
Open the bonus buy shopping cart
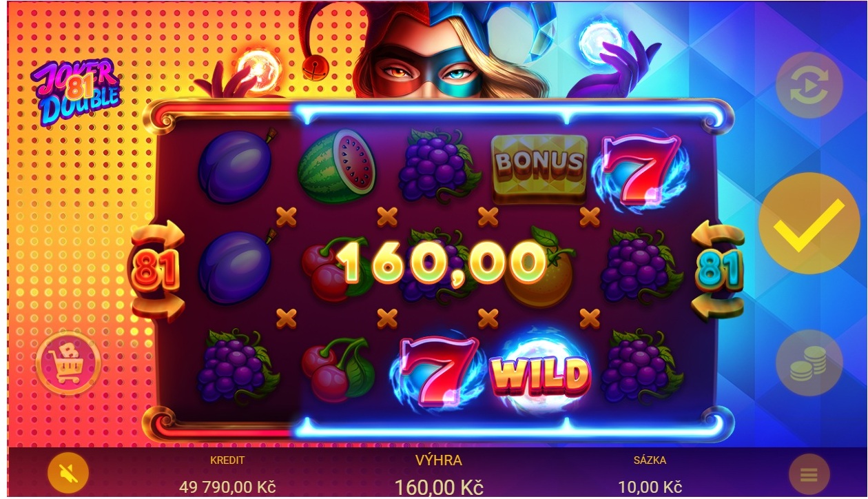pos(68,363)
